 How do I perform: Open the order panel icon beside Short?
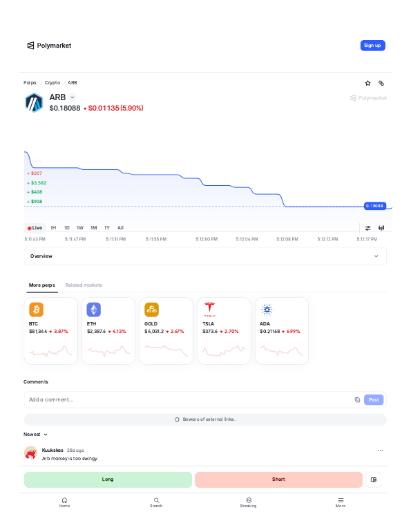(x=374, y=479)
